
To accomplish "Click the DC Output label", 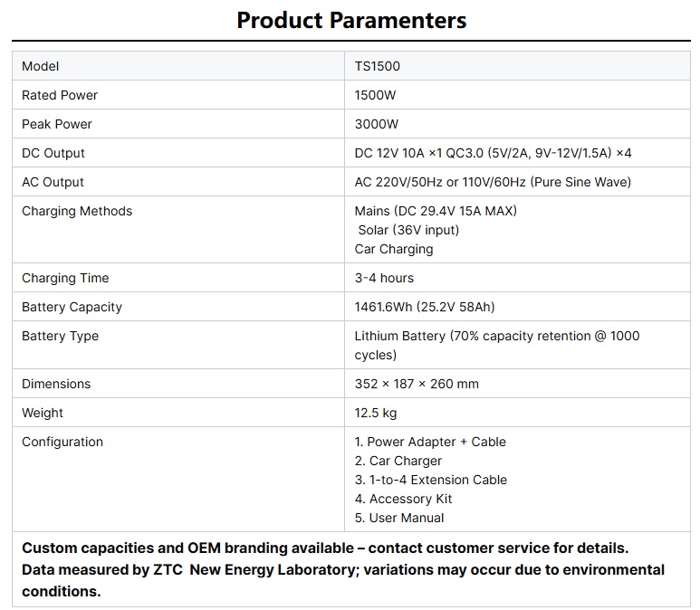I will (x=53, y=153).
